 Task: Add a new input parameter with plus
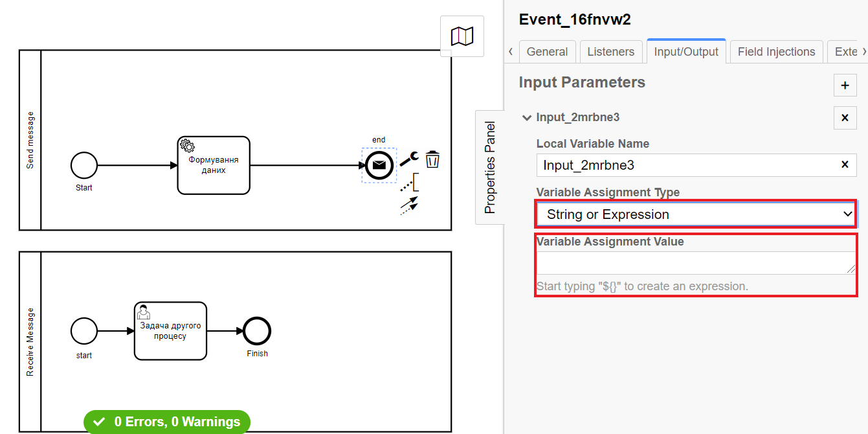(845, 85)
